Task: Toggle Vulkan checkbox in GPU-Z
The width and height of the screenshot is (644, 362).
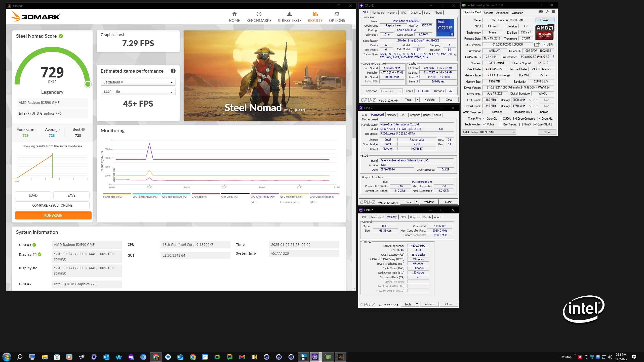Action: 485,124
